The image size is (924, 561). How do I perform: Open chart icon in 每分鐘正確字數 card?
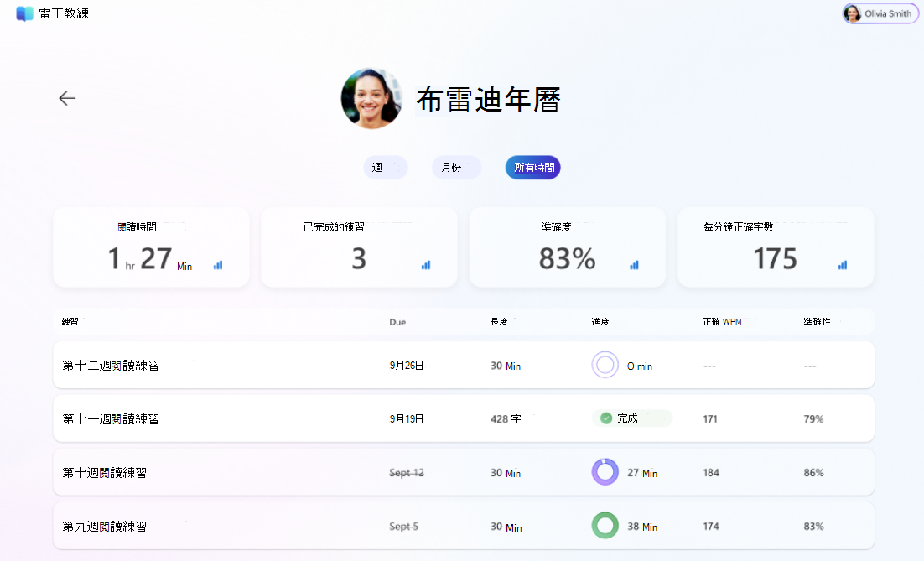point(843,265)
